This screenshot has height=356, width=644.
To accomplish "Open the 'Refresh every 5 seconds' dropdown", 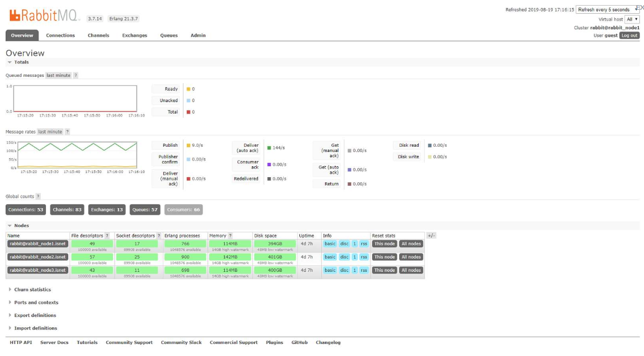I will [607, 10].
